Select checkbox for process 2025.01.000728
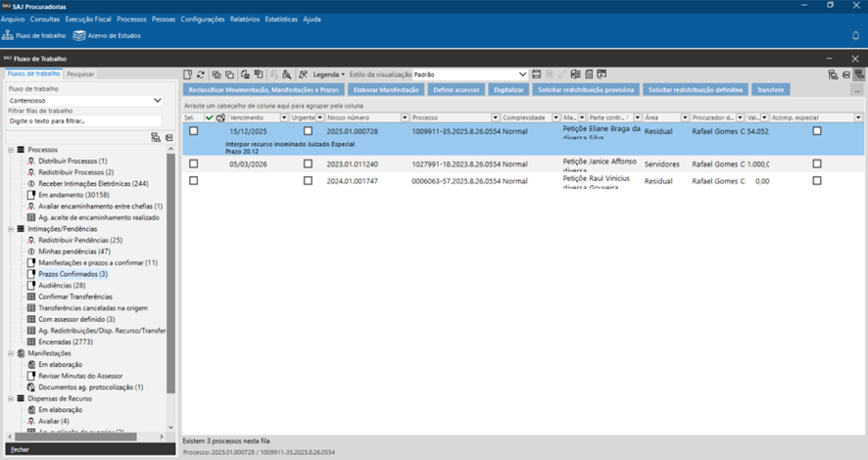 pyautogui.click(x=194, y=130)
